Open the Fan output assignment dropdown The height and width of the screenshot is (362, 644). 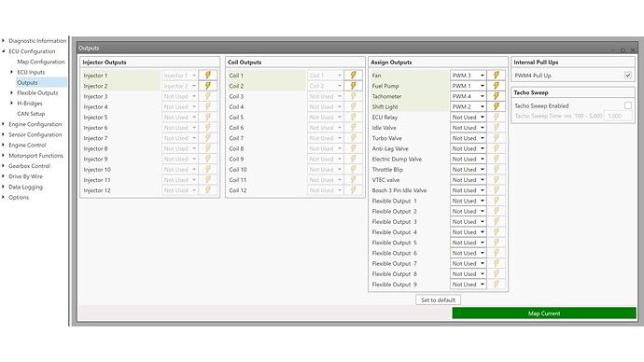pyautogui.click(x=469, y=76)
